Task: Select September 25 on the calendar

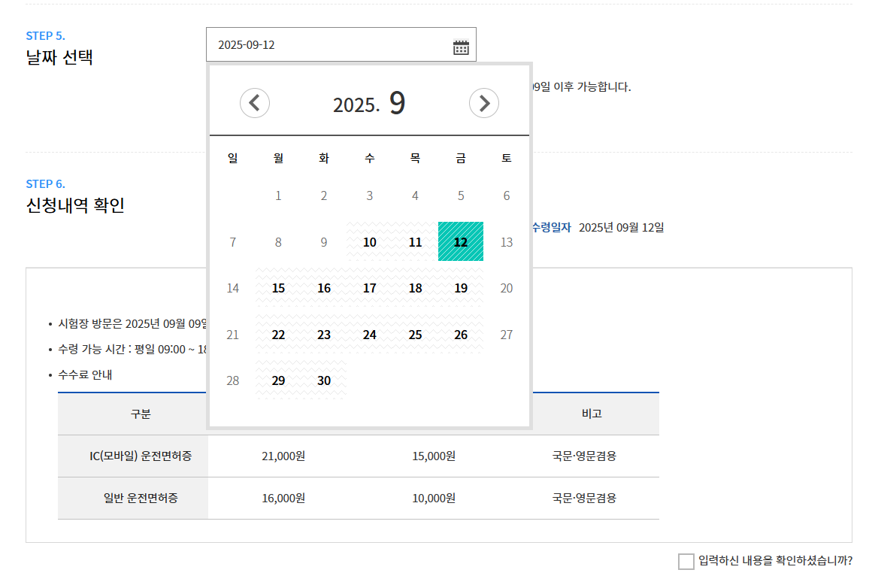Action: [415, 335]
